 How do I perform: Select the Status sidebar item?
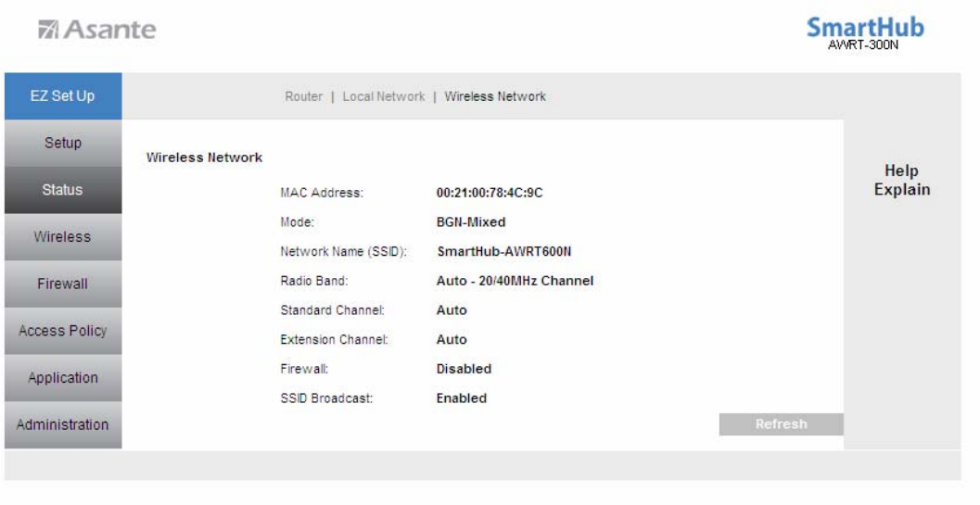click(63, 190)
